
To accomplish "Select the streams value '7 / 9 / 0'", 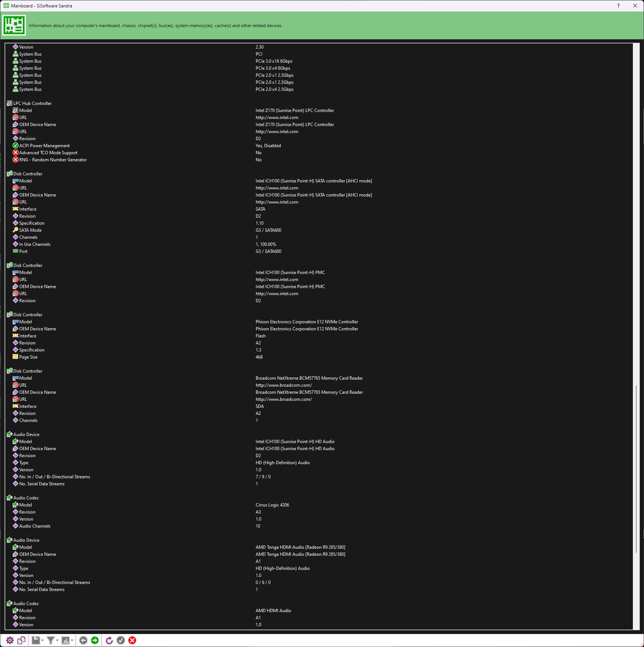I will pos(263,477).
